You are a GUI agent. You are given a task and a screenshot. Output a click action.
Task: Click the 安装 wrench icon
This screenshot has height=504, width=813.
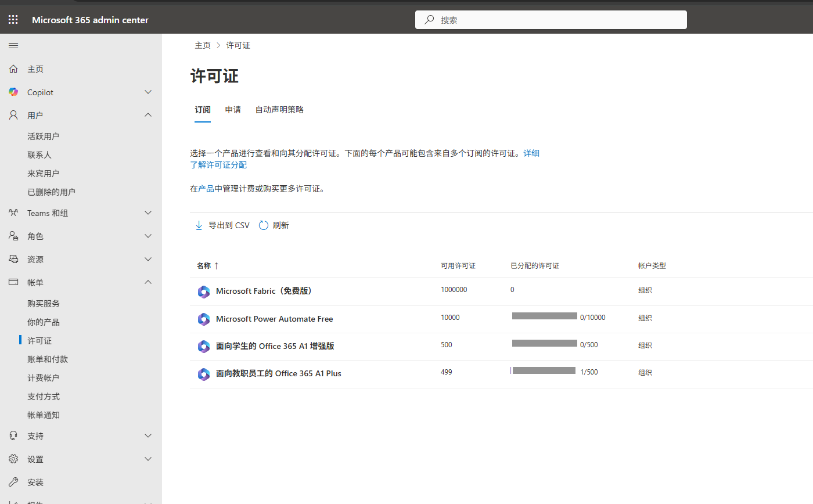(x=13, y=483)
